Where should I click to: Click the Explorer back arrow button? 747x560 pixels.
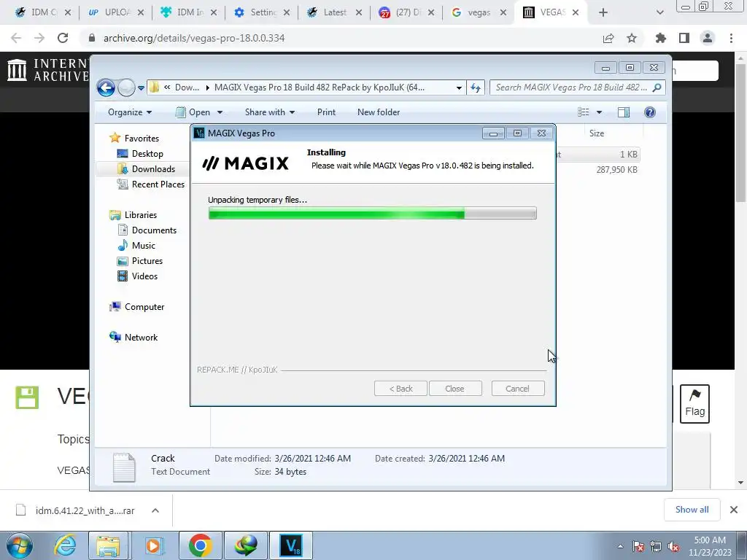coord(106,87)
